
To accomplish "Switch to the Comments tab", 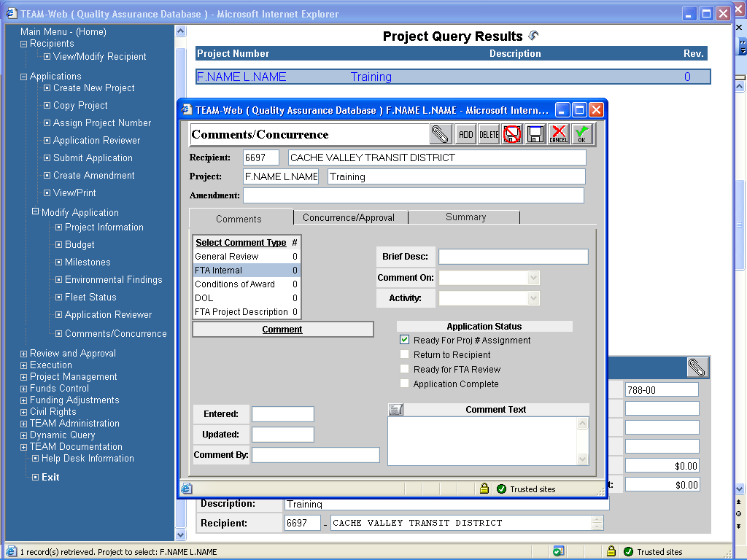I will [239, 219].
